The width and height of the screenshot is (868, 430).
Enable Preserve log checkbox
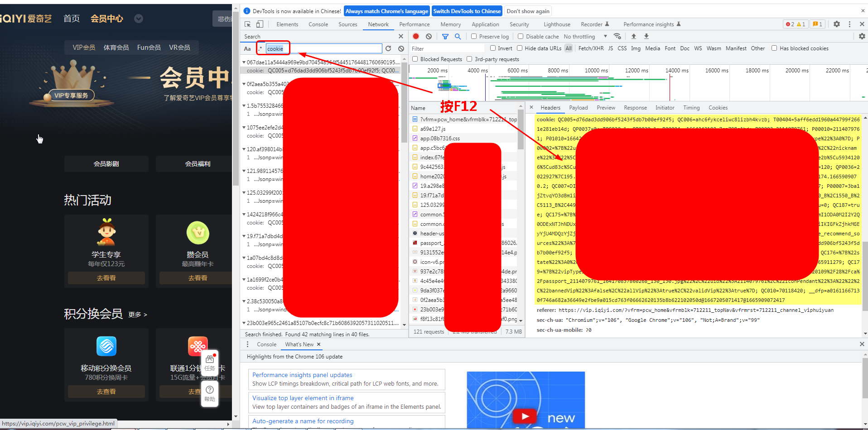pyautogui.click(x=474, y=36)
